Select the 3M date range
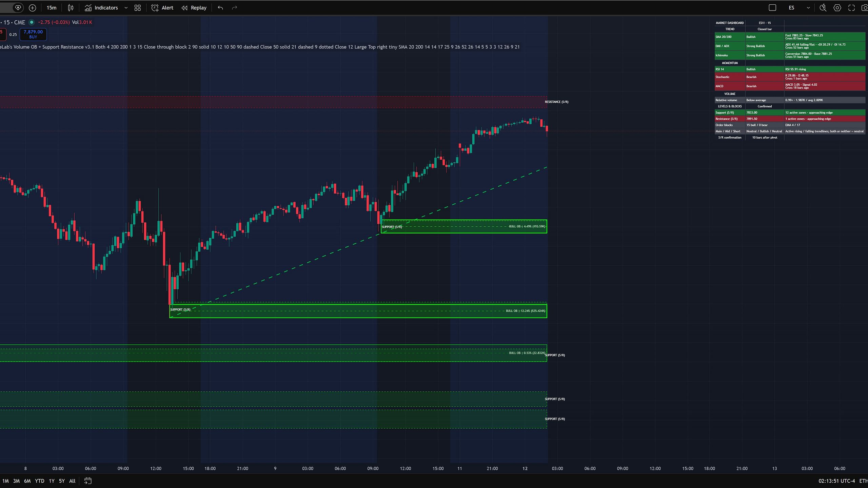 click(x=16, y=481)
